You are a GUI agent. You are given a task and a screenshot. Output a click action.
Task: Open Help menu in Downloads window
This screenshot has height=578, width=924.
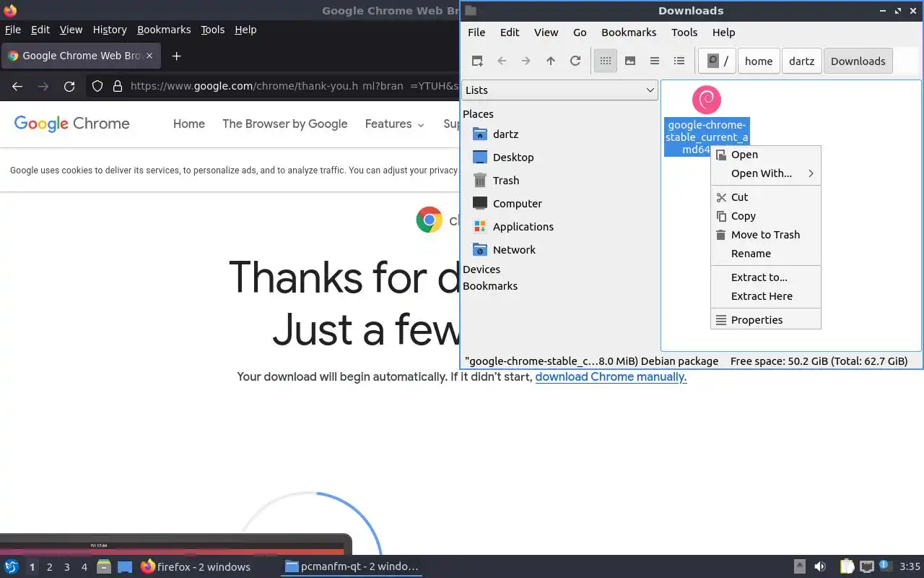[723, 32]
